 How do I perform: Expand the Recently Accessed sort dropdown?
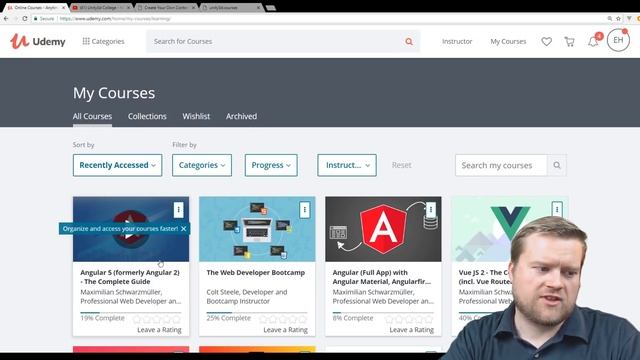pyautogui.click(x=118, y=165)
